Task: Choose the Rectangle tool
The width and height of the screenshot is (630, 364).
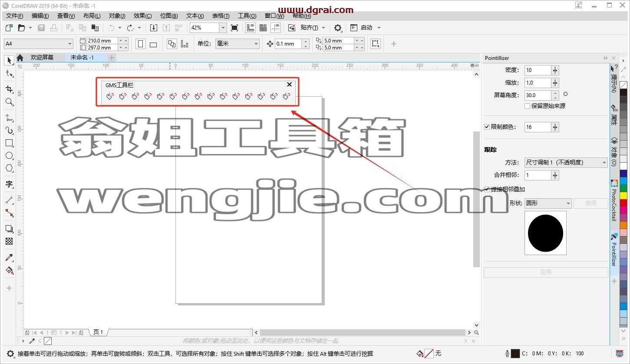Action: tap(9, 143)
